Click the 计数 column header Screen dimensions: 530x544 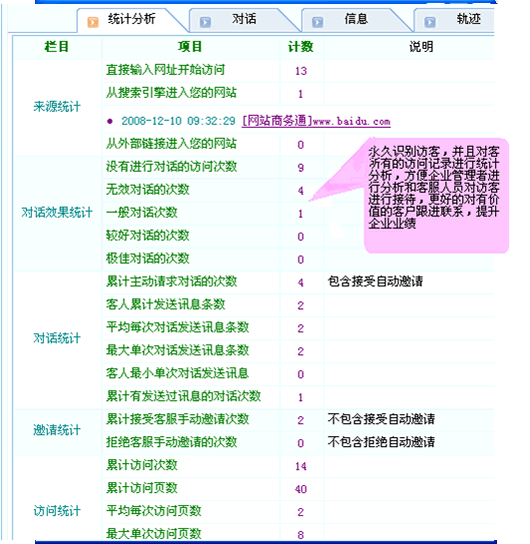(301, 46)
